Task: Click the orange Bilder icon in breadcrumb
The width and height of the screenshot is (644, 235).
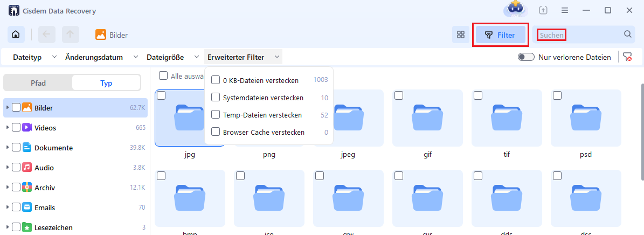Action: [x=101, y=35]
